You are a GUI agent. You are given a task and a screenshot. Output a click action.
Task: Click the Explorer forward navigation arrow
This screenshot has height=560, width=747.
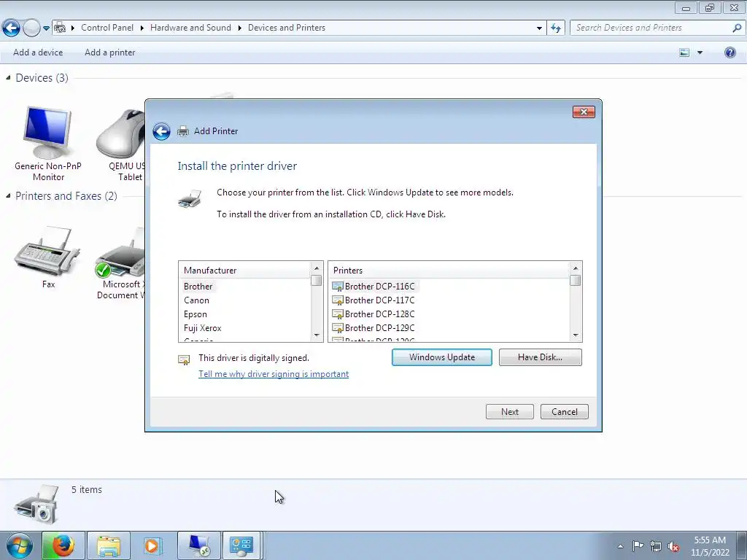click(31, 28)
